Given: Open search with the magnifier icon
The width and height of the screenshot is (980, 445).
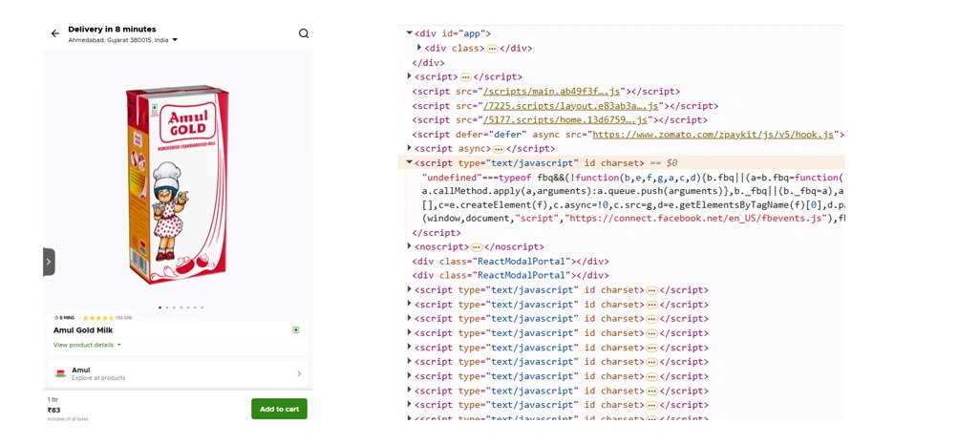Looking at the screenshot, I should click(304, 33).
